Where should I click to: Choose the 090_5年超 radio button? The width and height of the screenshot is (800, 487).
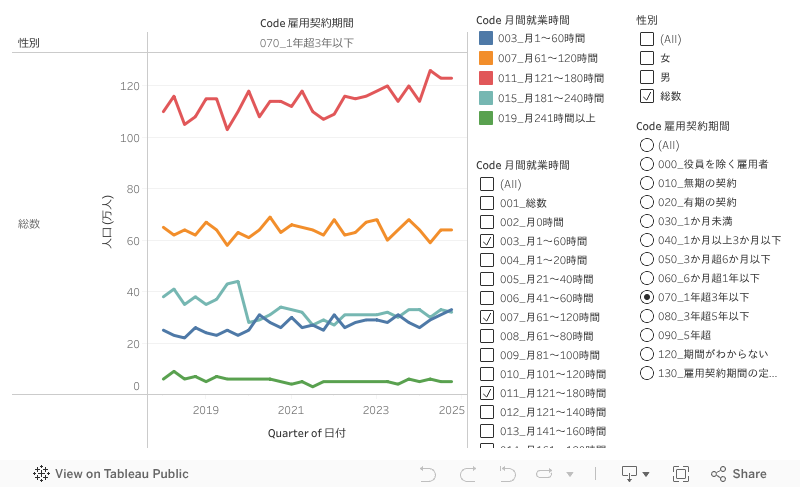click(x=646, y=336)
